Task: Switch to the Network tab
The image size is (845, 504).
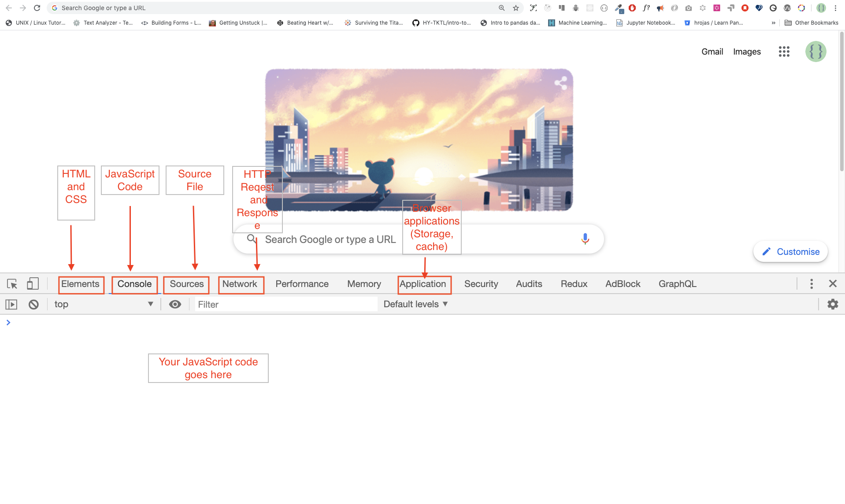Action: coord(240,284)
